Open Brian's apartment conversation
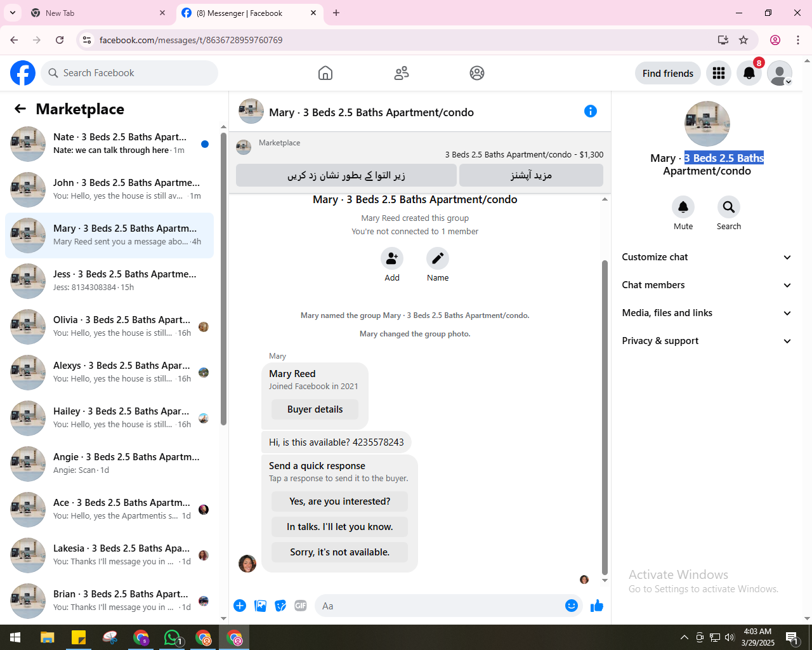 109,601
